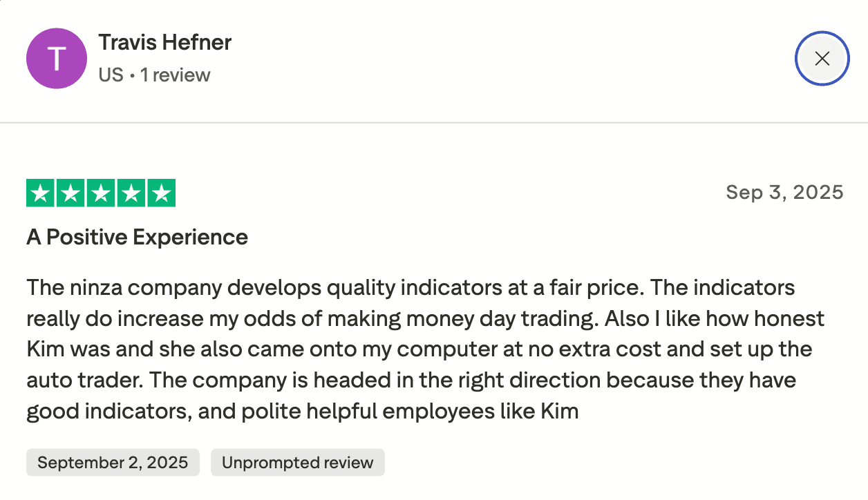868x500 pixels.
Task: Click the fourth green rating star
Action: coord(131,193)
